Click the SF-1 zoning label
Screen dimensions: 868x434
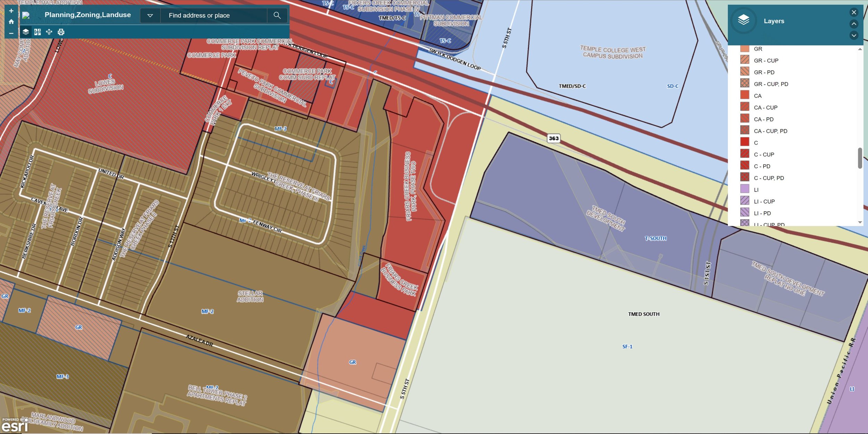click(627, 347)
